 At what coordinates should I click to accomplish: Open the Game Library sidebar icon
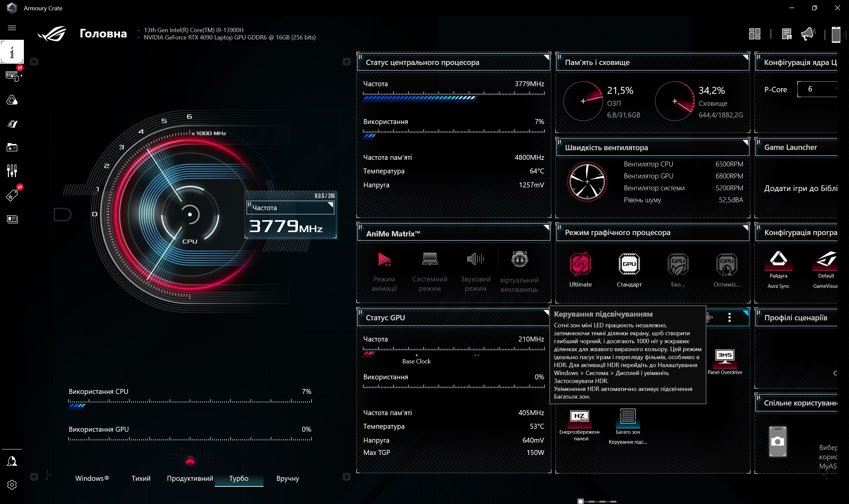(x=12, y=148)
